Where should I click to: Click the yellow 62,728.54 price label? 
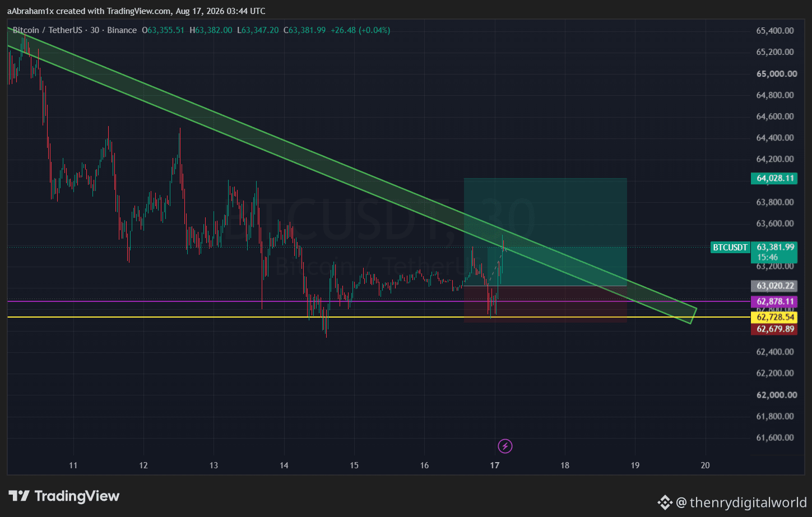[x=773, y=317]
